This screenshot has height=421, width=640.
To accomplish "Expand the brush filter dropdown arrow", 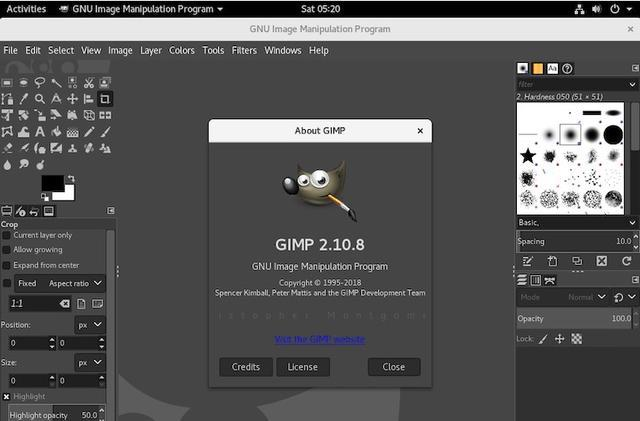I will point(632,85).
